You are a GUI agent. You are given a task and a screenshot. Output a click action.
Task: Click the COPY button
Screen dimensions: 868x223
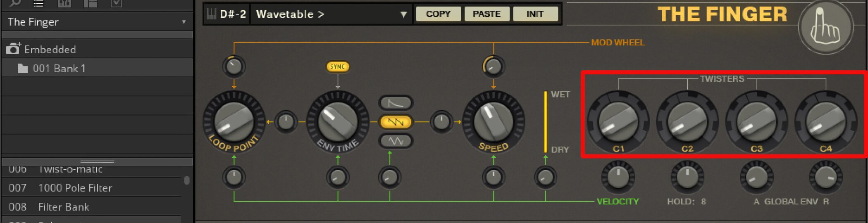(x=438, y=14)
